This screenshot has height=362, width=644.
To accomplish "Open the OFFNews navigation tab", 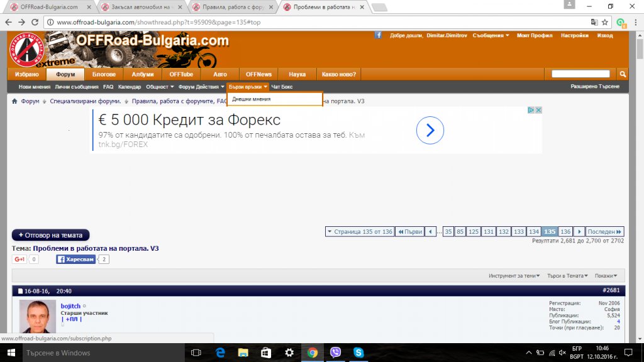I will coord(258,74).
